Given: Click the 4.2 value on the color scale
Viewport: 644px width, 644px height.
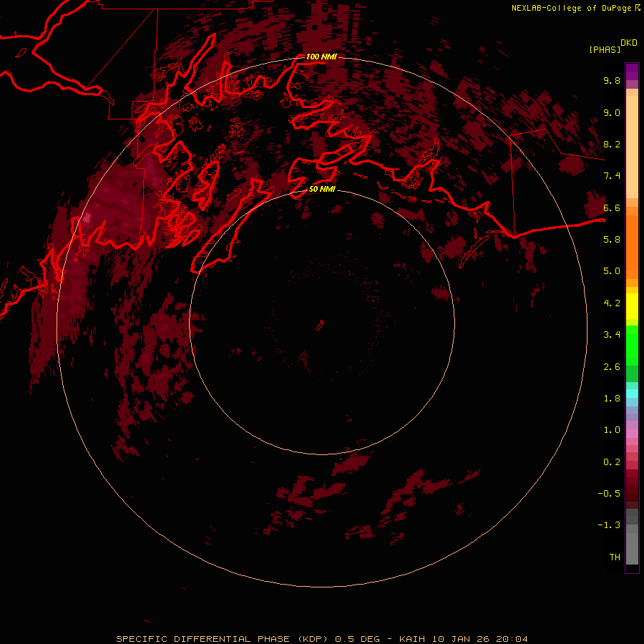Looking at the screenshot, I should 612,303.
